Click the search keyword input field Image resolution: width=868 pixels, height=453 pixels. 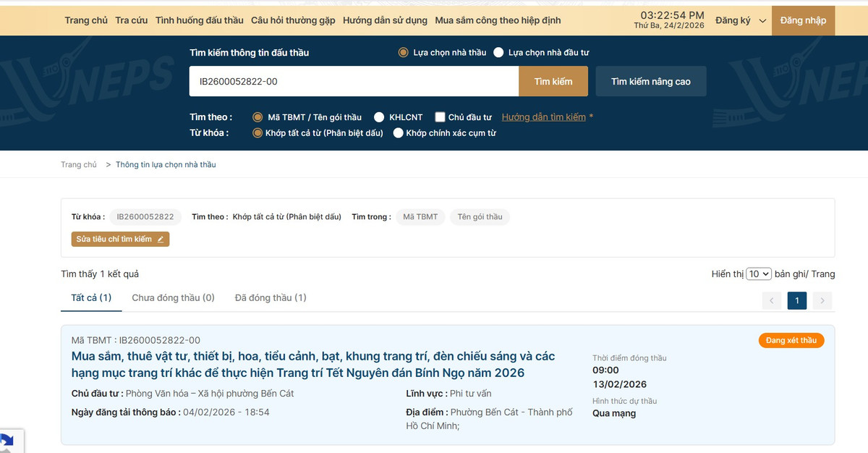tap(354, 82)
